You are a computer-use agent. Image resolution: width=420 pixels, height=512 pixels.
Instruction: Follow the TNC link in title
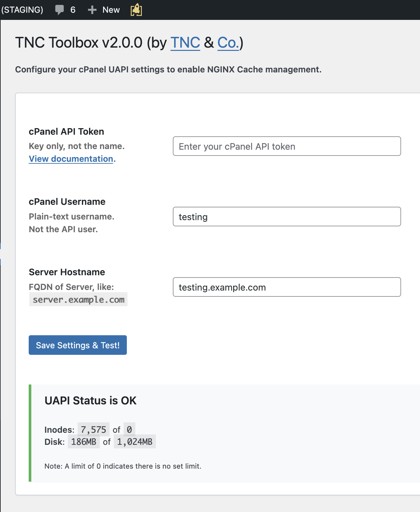point(185,43)
